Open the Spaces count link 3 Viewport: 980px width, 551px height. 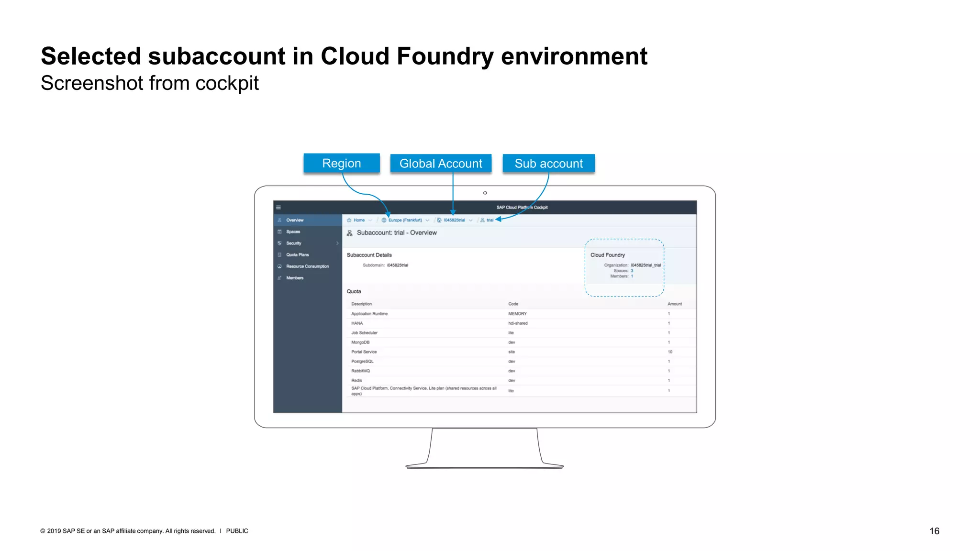[632, 271]
